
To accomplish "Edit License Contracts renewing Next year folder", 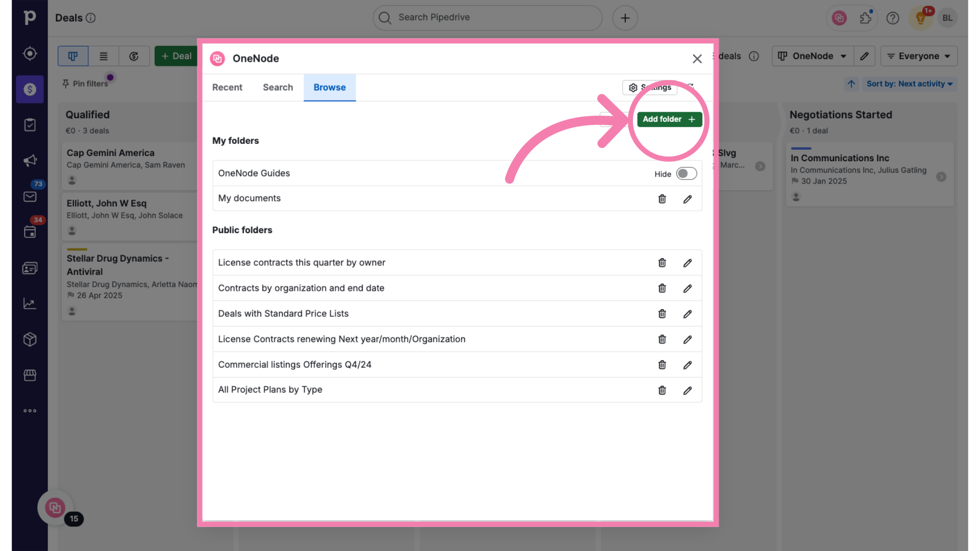I will pyautogui.click(x=688, y=339).
